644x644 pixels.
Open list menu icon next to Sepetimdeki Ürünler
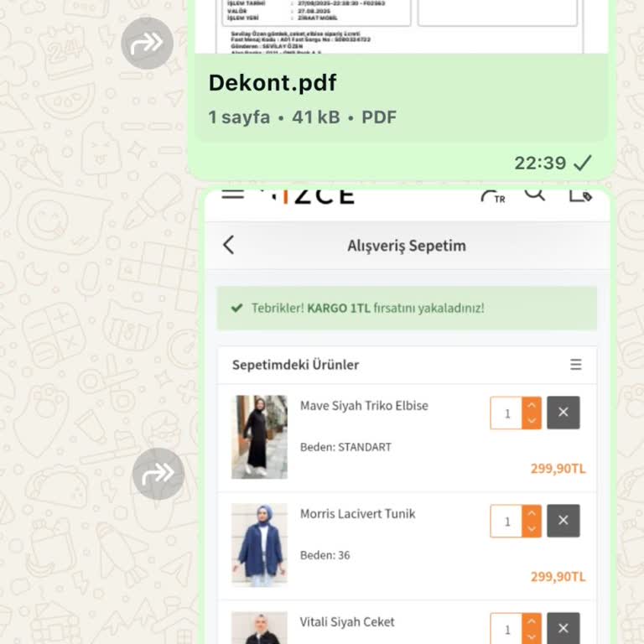[x=576, y=364]
